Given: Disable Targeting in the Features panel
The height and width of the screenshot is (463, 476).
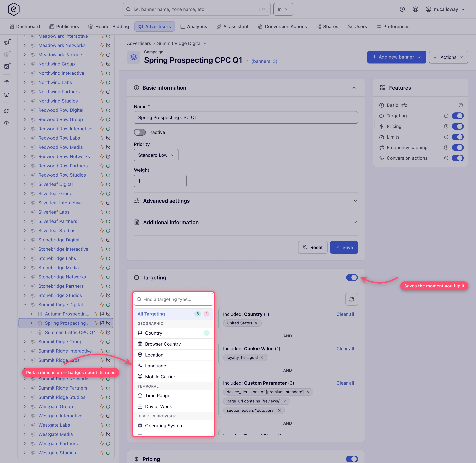Looking at the screenshot, I should click(x=458, y=116).
